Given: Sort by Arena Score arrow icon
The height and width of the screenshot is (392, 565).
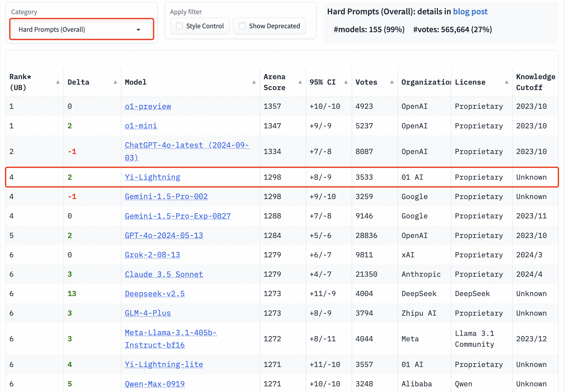Looking at the screenshot, I should coord(300,82).
